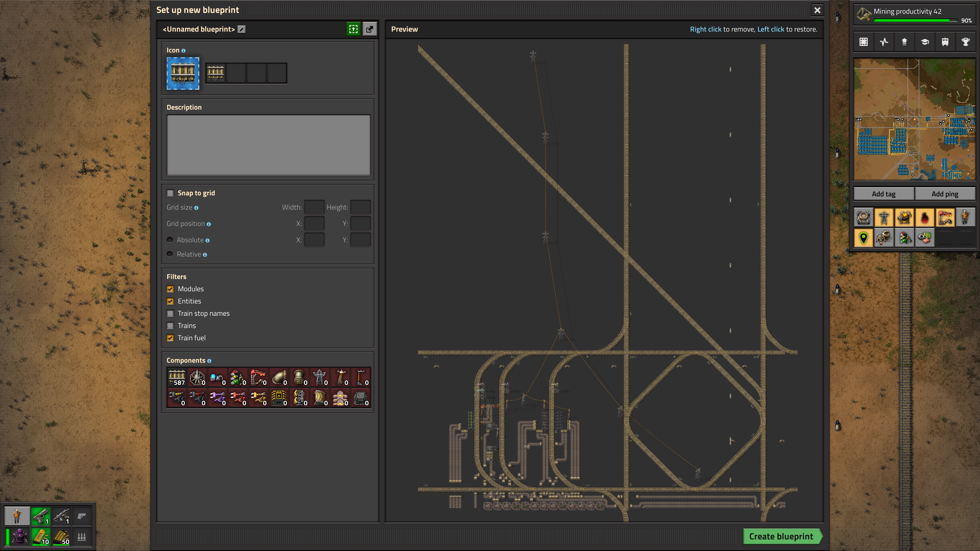Click the minimap
The image size is (980, 551).
pyautogui.click(x=915, y=119)
